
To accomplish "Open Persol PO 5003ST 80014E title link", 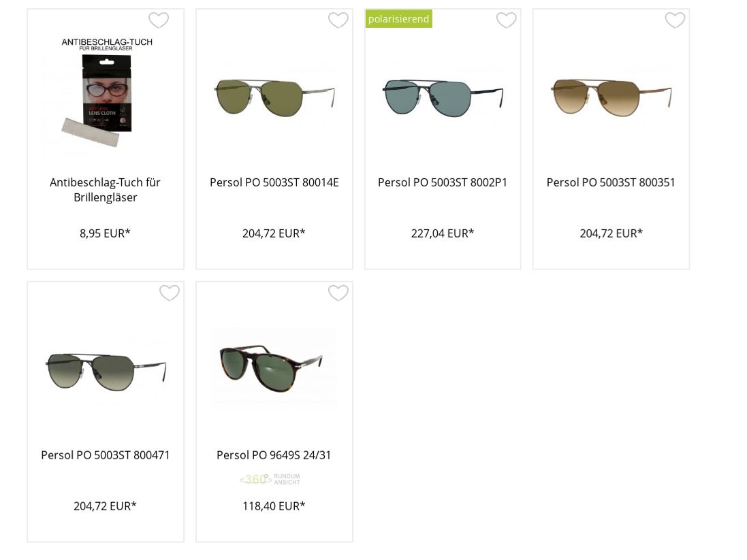I will pos(274,183).
